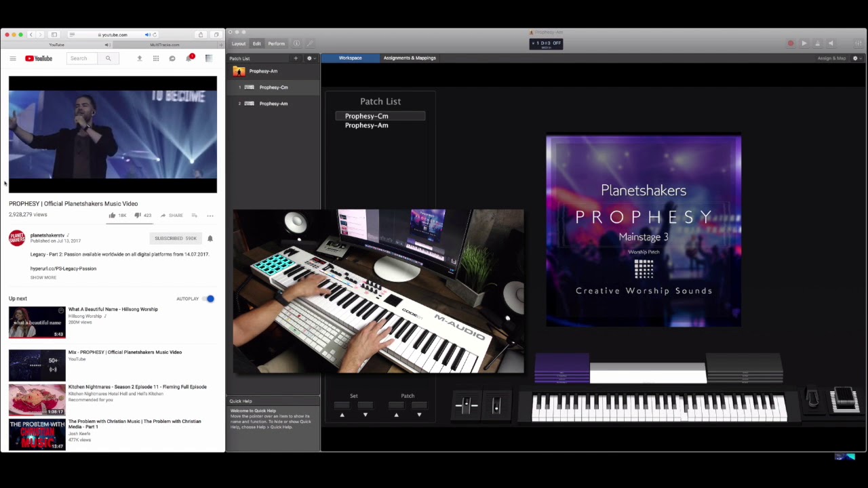868x488 pixels.
Task: Mute the YouTube tab audio
Action: pyautogui.click(x=106, y=45)
